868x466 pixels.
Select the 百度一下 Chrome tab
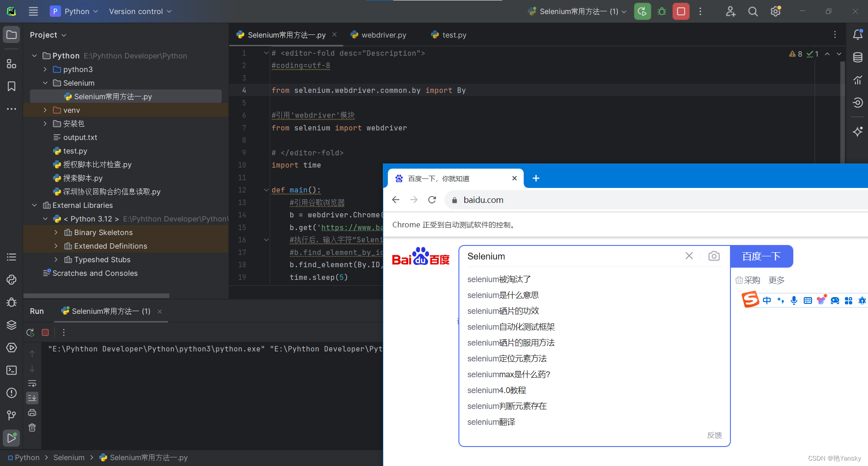pos(455,178)
